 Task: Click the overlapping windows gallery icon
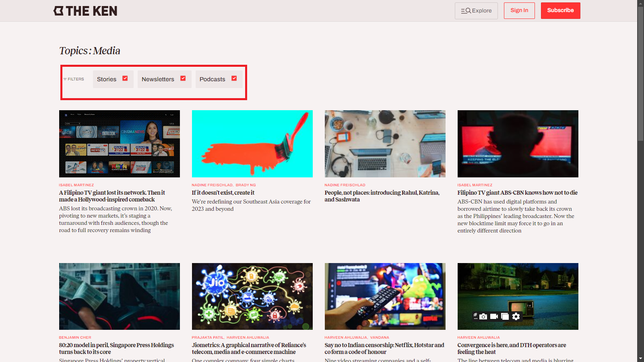pyautogui.click(x=505, y=317)
